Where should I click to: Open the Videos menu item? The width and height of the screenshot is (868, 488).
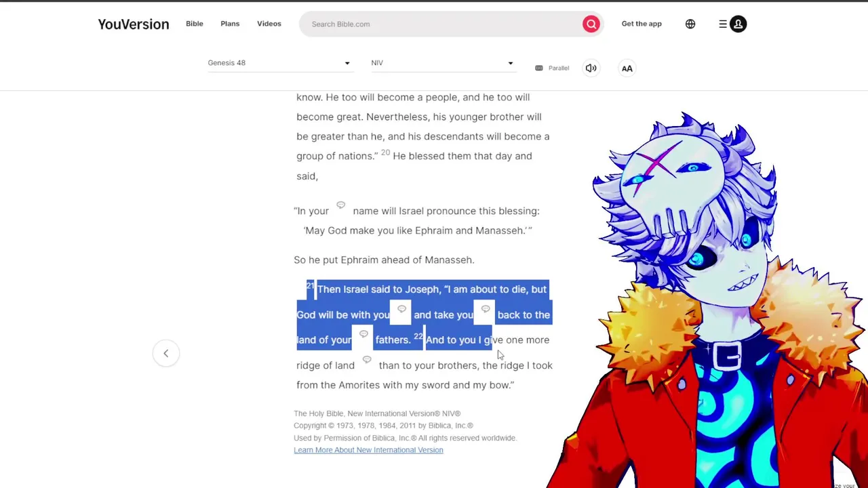(x=269, y=24)
